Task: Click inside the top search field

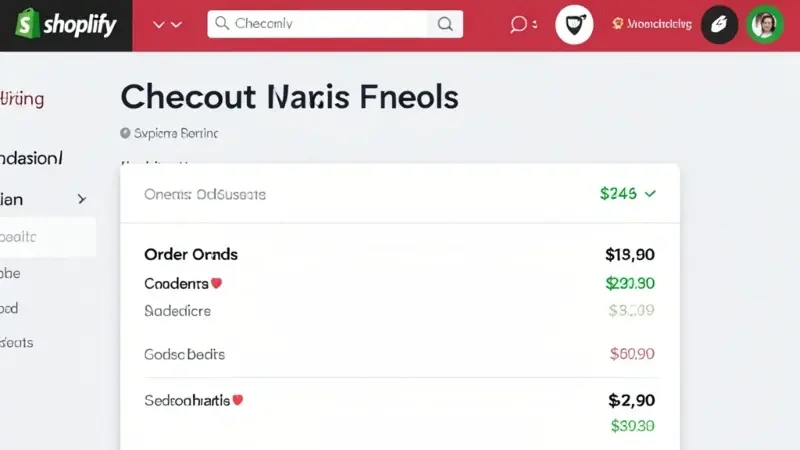Action: [x=330, y=24]
